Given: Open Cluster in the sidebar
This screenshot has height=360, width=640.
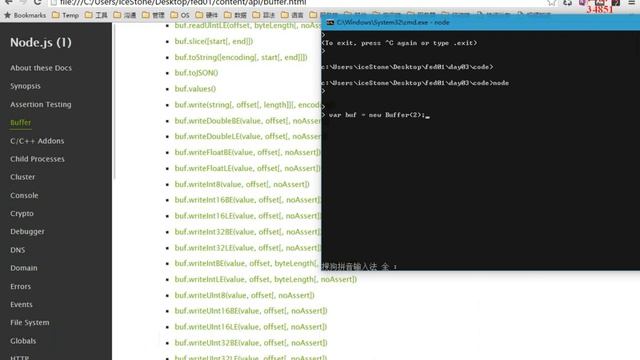Looking at the screenshot, I should coord(22,177).
